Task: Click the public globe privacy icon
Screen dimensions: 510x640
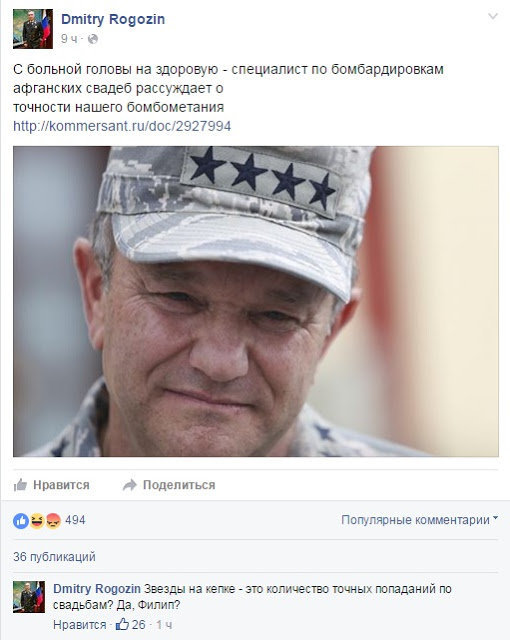Action: coord(93,39)
